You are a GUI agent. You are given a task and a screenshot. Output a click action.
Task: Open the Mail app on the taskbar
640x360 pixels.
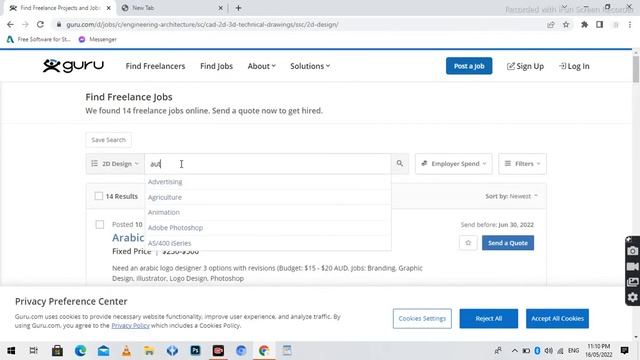[x=103, y=351]
